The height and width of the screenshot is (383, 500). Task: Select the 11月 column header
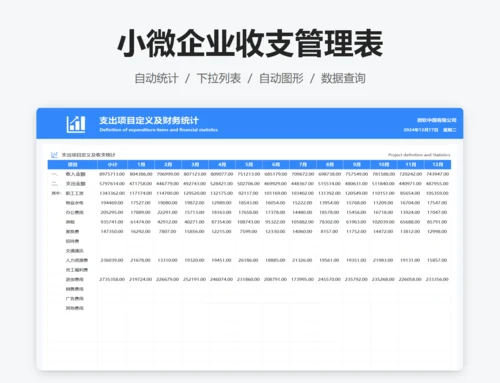tap(411, 164)
